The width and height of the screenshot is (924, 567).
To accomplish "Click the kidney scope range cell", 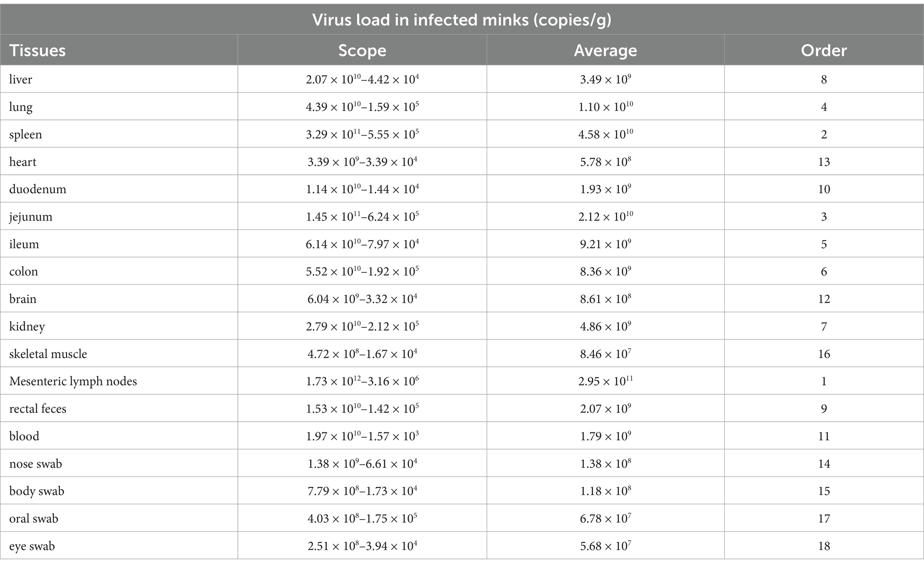I will coord(362,326).
